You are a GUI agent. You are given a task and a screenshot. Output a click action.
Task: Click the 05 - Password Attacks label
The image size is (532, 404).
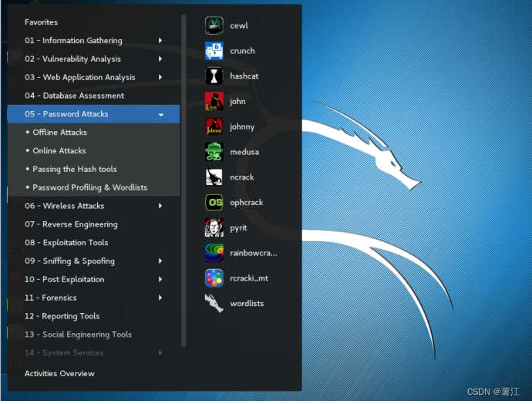(66, 114)
